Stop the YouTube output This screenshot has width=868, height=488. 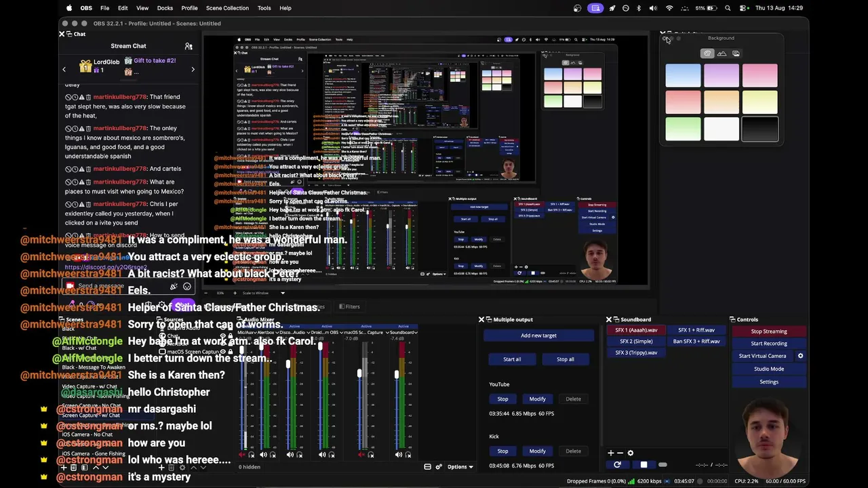(x=502, y=399)
